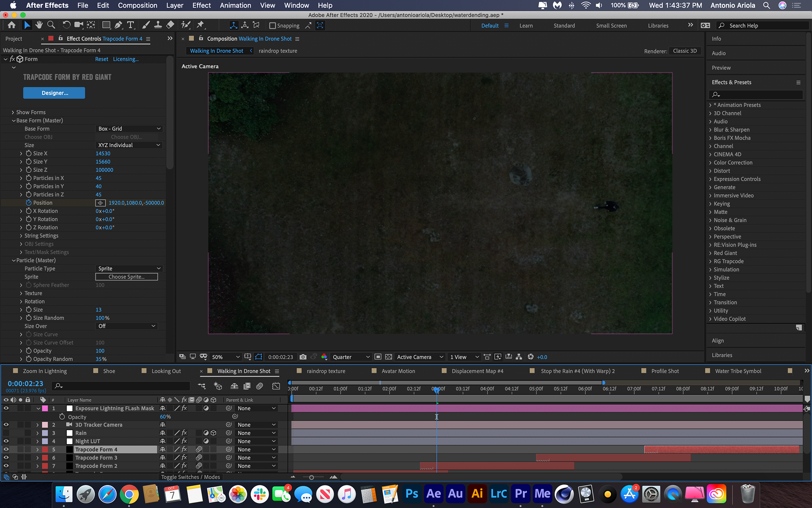Click the timeline zoom slider handle

point(312,477)
